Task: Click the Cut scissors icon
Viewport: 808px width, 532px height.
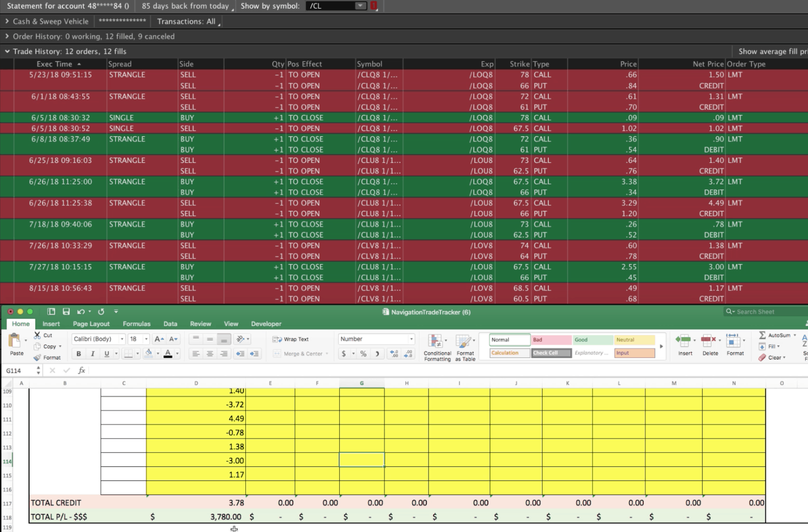Action: click(x=37, y=335)
